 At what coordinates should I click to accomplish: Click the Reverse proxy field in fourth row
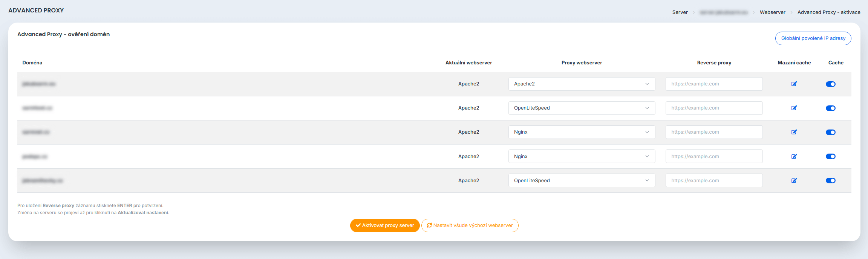pyautogui.click(x=714, y=157)
